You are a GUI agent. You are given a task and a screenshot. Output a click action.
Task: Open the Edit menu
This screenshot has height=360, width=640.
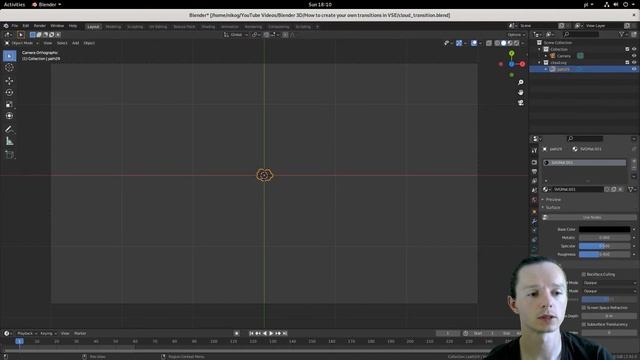tap(26, 26)
